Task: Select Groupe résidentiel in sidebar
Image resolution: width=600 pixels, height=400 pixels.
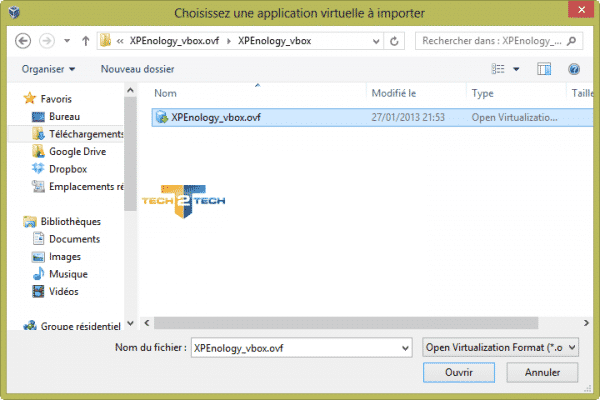Action: [80, 327]
